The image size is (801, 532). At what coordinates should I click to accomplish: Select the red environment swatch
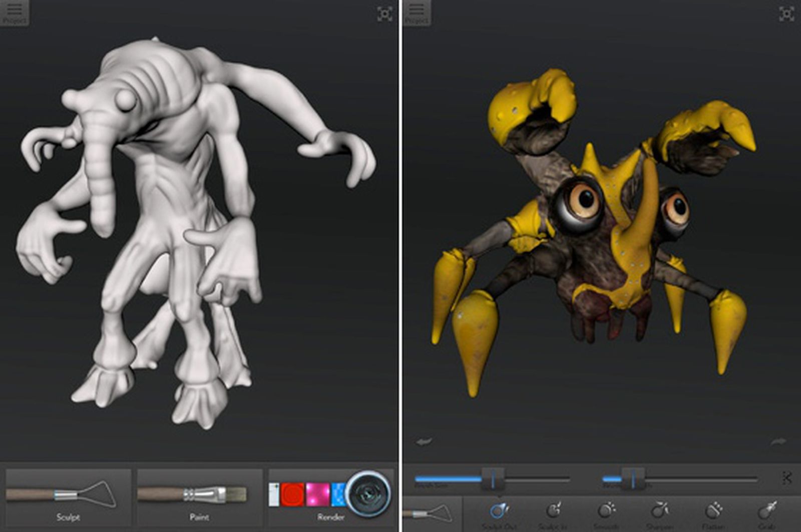(292, 494)
